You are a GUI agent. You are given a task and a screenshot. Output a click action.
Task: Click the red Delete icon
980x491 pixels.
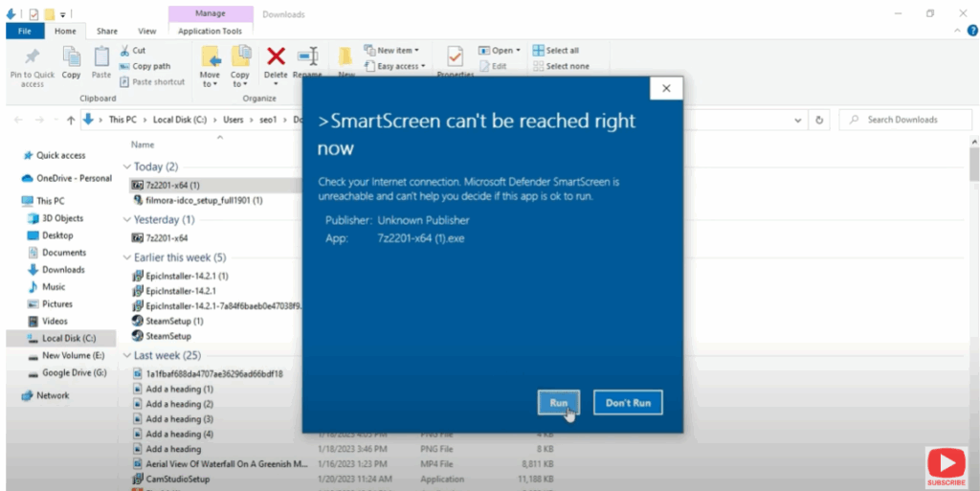tap(276, 56)
